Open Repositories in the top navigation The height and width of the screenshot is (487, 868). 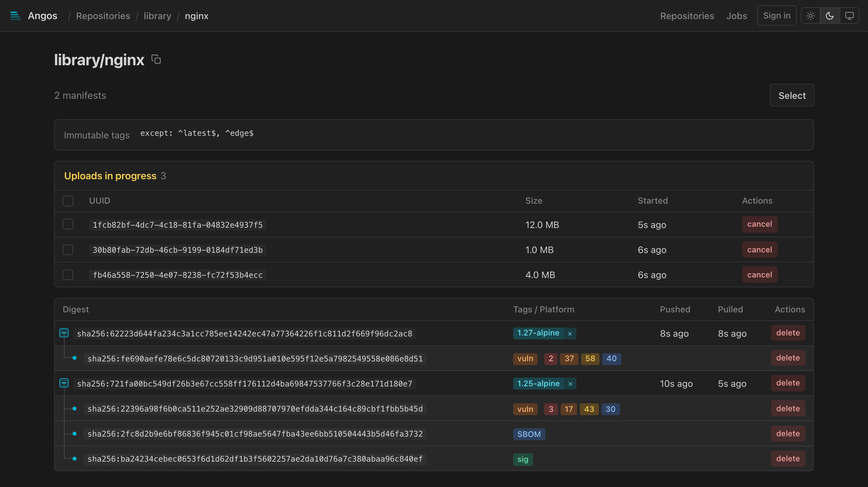click(x=687, y=16)
